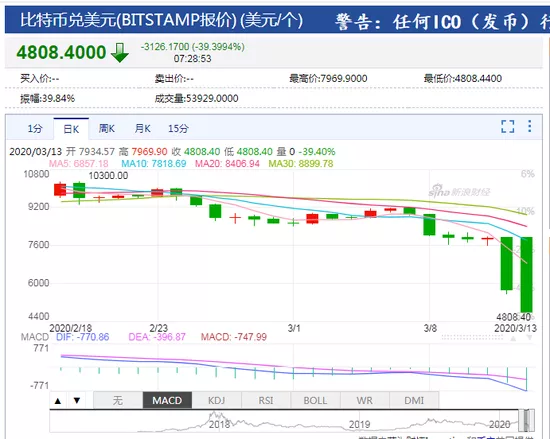The width and height of the screenshot is (550, 439).
Task: Switch indicator to RSI
Action: (266, 400)
